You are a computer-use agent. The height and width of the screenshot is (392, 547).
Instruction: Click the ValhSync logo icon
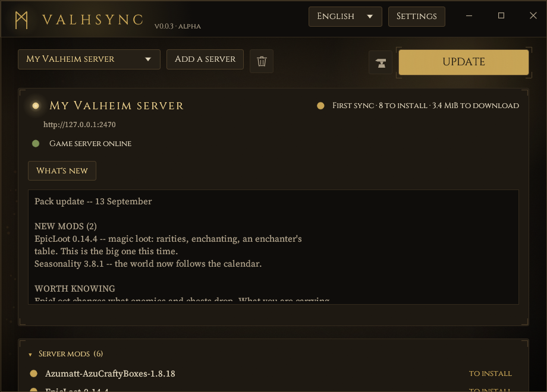coord(21,20)
